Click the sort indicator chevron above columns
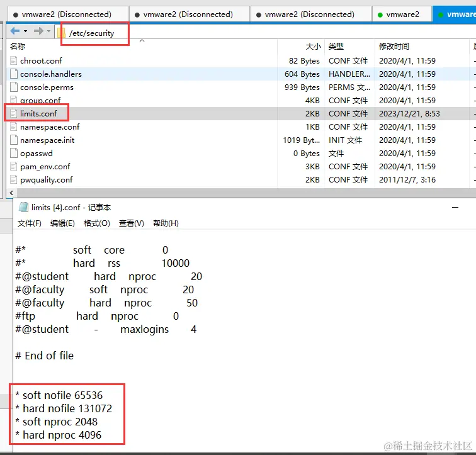Viewport: 476px width, 455px height. coord(142,40)
